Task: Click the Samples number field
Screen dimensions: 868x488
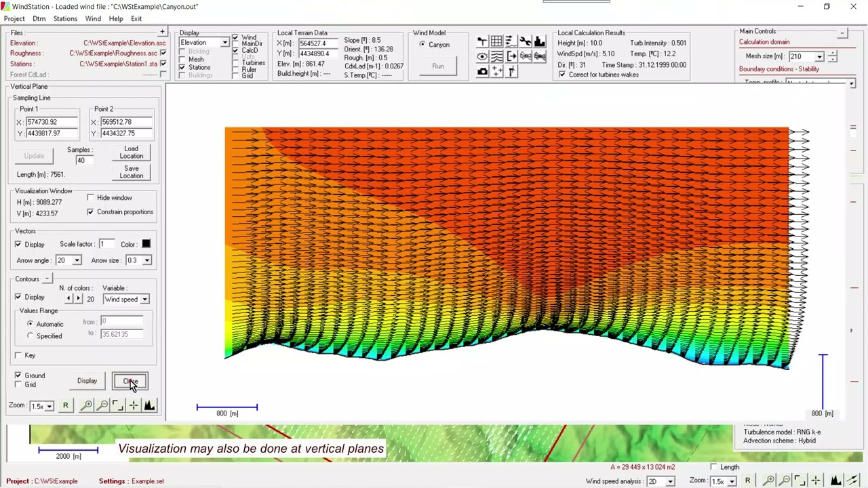Action: tap(84, 160)
